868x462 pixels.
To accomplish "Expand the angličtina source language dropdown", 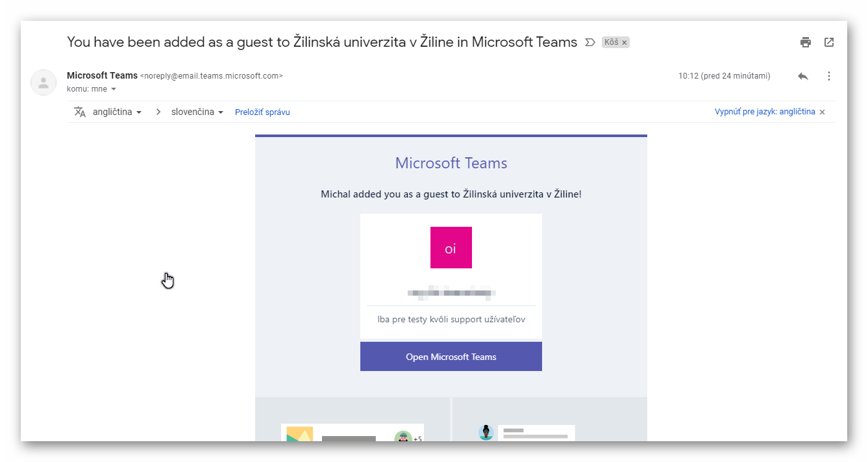I will click(118, 112).
